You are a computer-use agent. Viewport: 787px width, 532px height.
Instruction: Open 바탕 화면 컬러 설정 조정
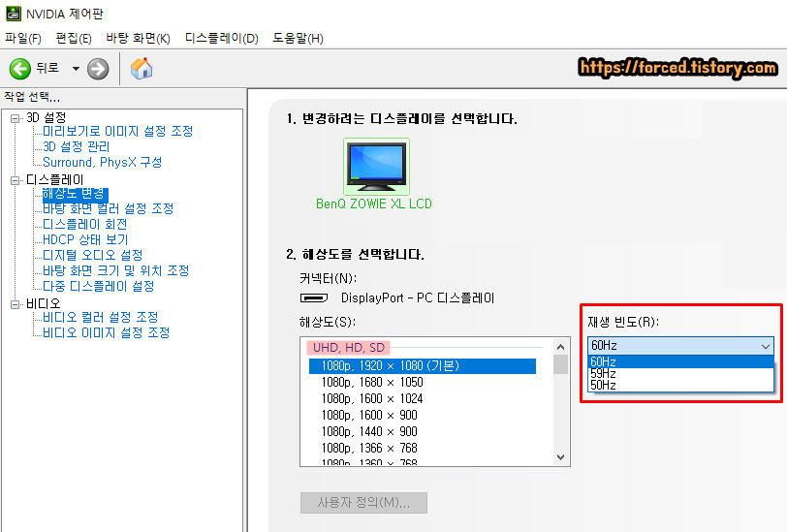[x=108, y=208]
